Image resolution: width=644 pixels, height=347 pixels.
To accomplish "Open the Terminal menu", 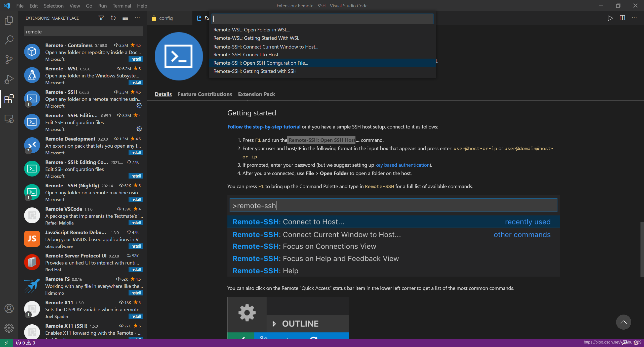I will point(122,6).
